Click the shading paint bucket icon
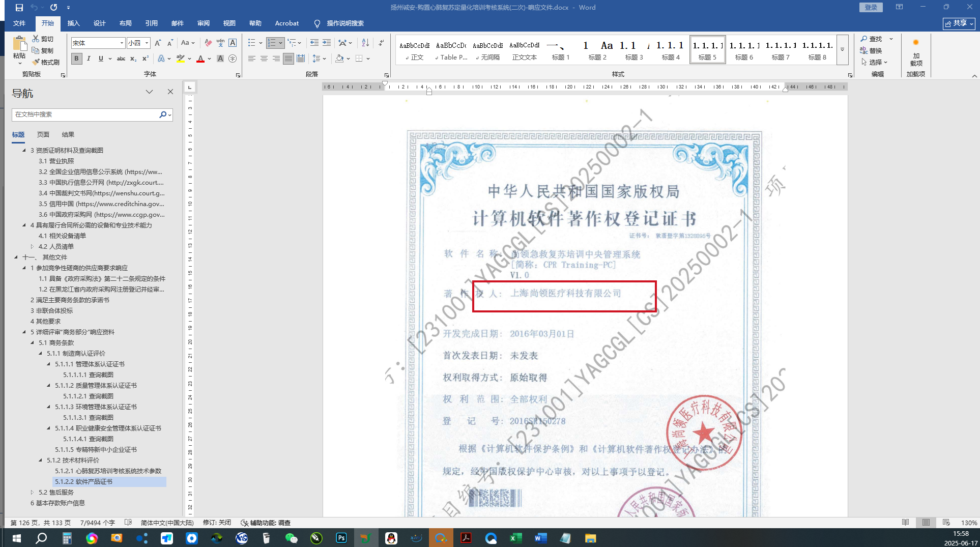The width and height of the screenshot is (980, 547). pos(339,59)
